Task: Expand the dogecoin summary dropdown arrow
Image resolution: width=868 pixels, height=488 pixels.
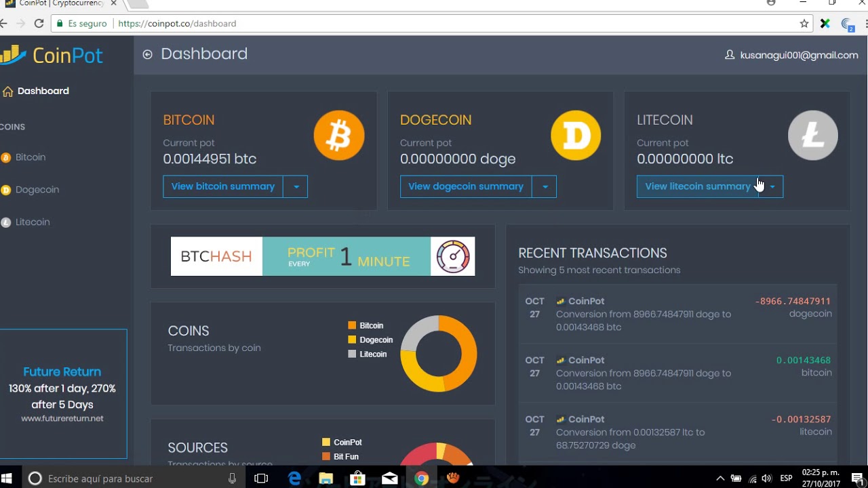Action: click(545, 186)
